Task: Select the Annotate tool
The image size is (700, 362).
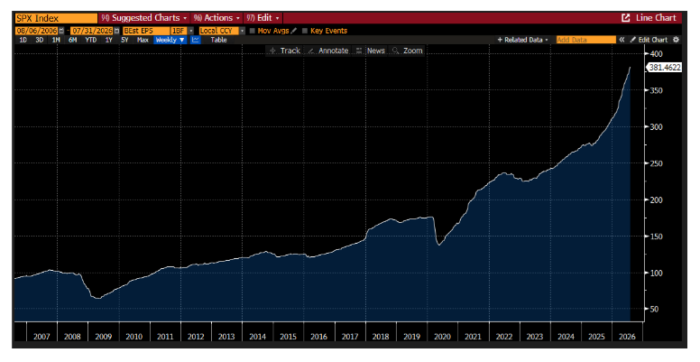Action: coord(328,50)
